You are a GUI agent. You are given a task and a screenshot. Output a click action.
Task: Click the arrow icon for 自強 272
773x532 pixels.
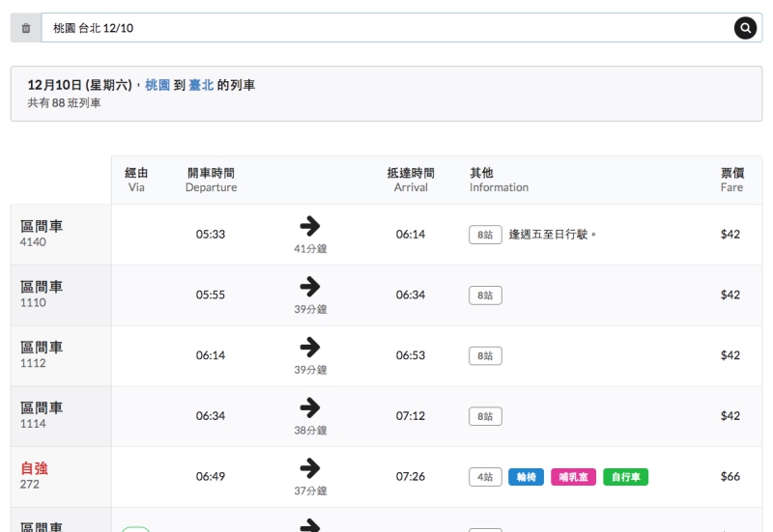[x=310, y=469]
